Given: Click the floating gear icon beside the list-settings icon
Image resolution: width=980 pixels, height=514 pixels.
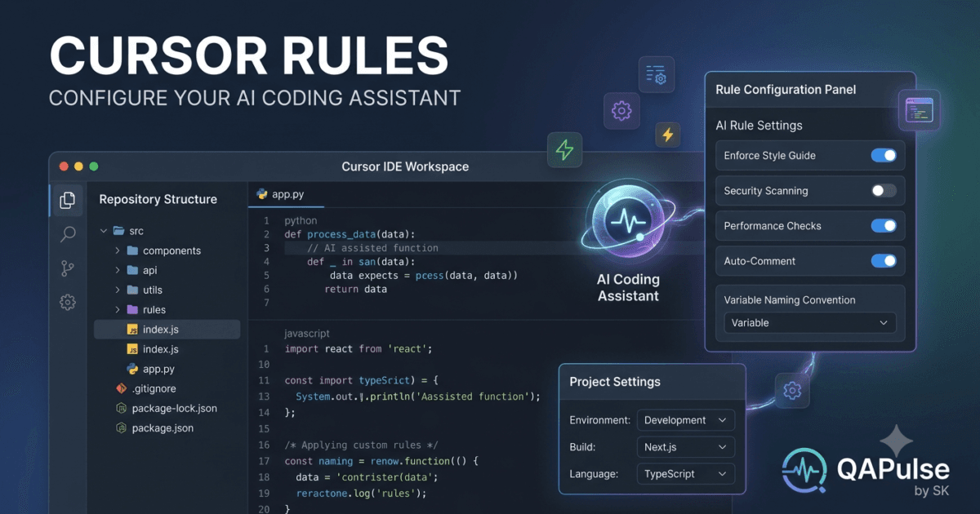Looking at the screenshot, I should [621, 110].
